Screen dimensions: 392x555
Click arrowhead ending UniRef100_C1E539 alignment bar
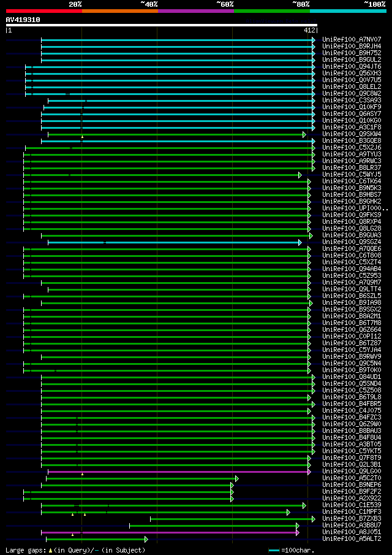(x=304, y=505)
